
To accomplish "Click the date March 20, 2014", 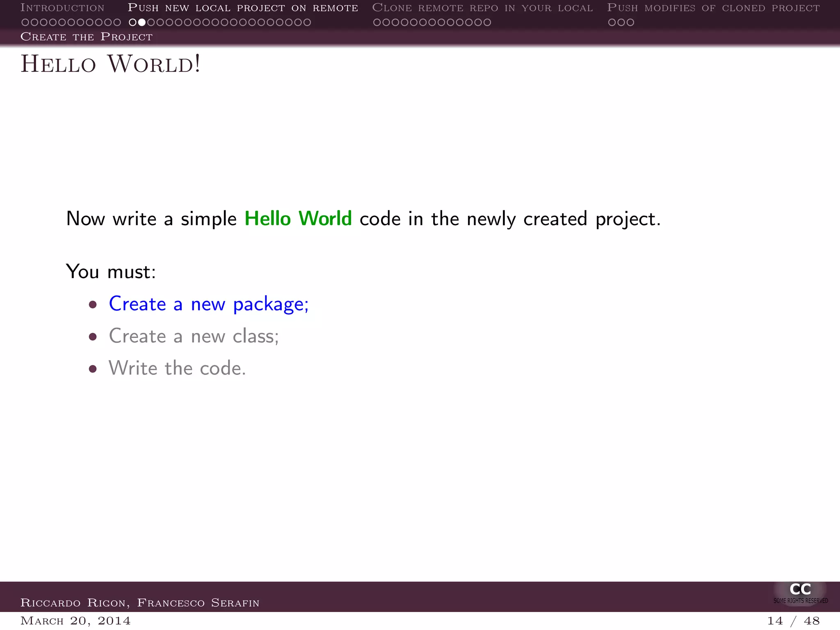I will click(75, 621).
